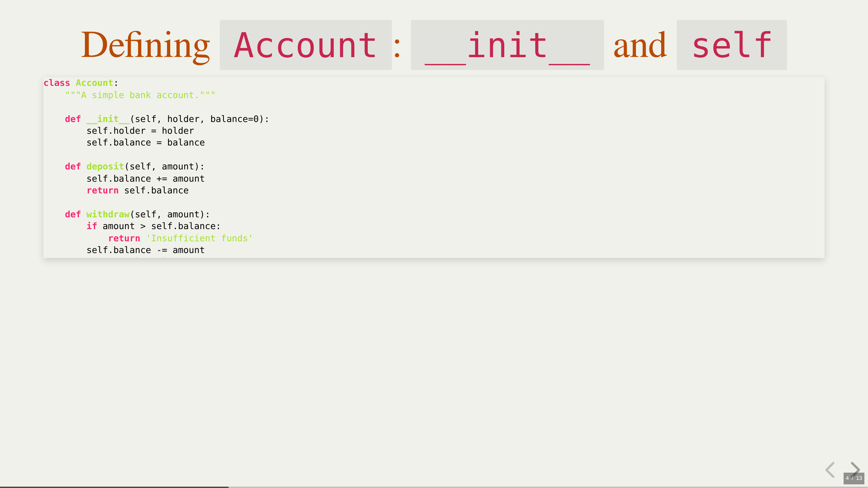The height and width of the screenshot is (488, 868).
Task: Click the 'withdraw' method name in code
Action: tap(108, 214)
